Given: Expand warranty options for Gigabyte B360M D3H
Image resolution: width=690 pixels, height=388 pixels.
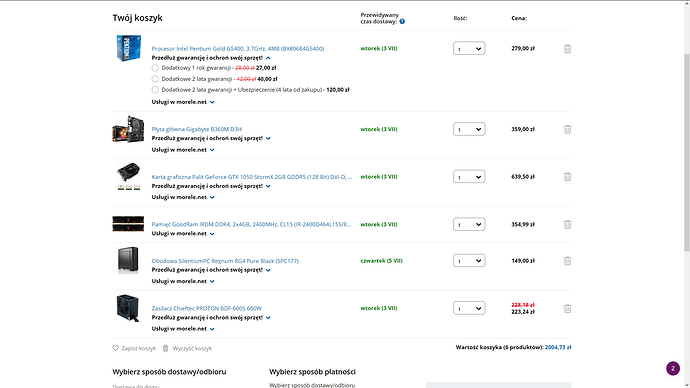Looking at the screenshot, I should 211,138.
